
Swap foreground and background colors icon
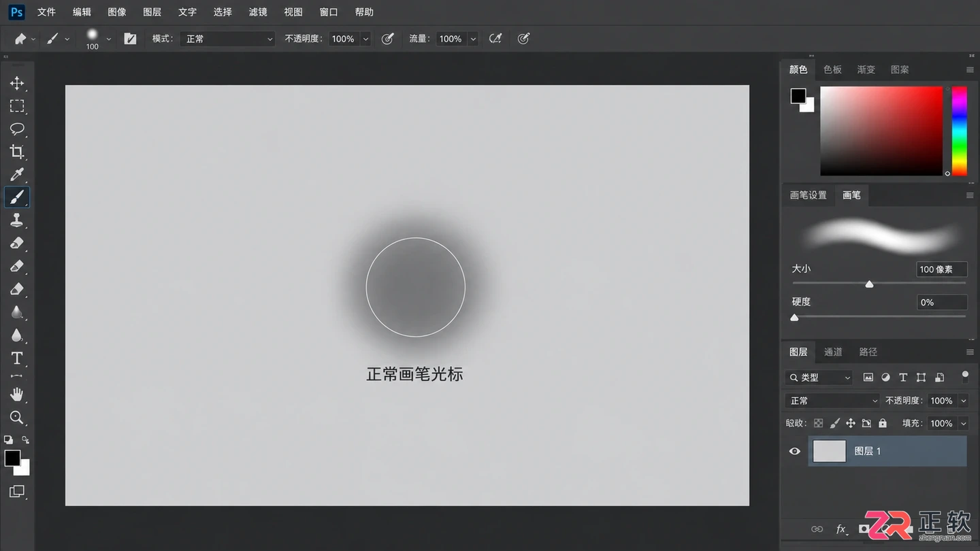26,440
